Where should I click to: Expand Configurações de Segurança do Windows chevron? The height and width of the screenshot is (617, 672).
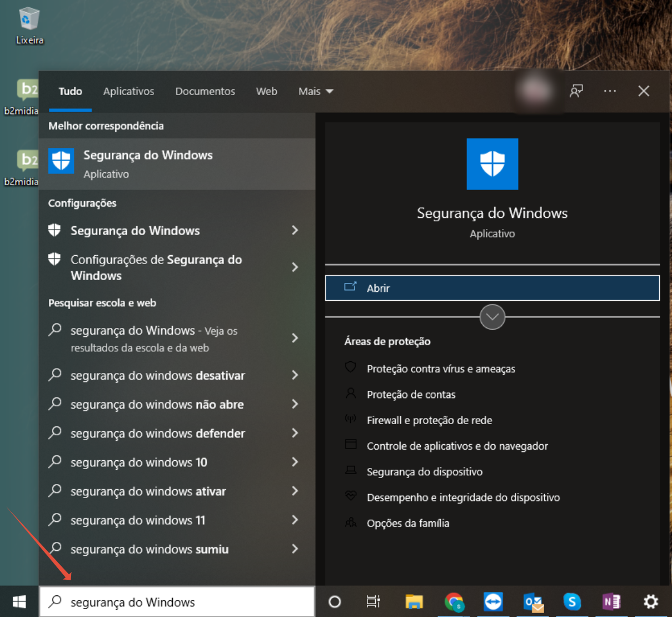point(295,267)
